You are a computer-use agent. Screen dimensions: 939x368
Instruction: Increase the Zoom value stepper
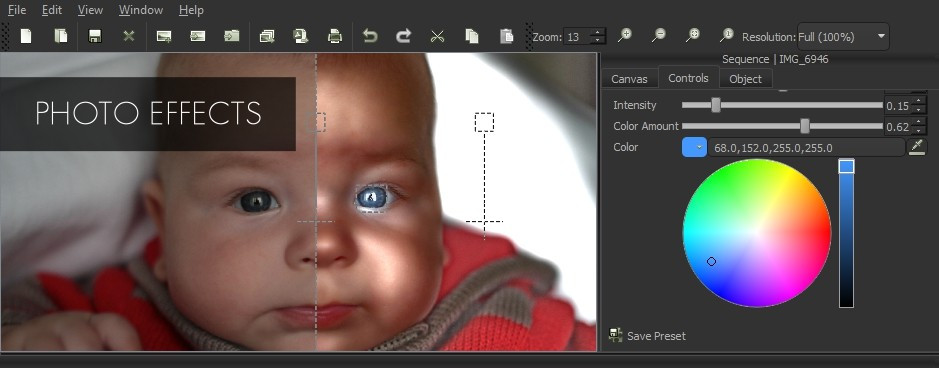[x=598, y=32]
